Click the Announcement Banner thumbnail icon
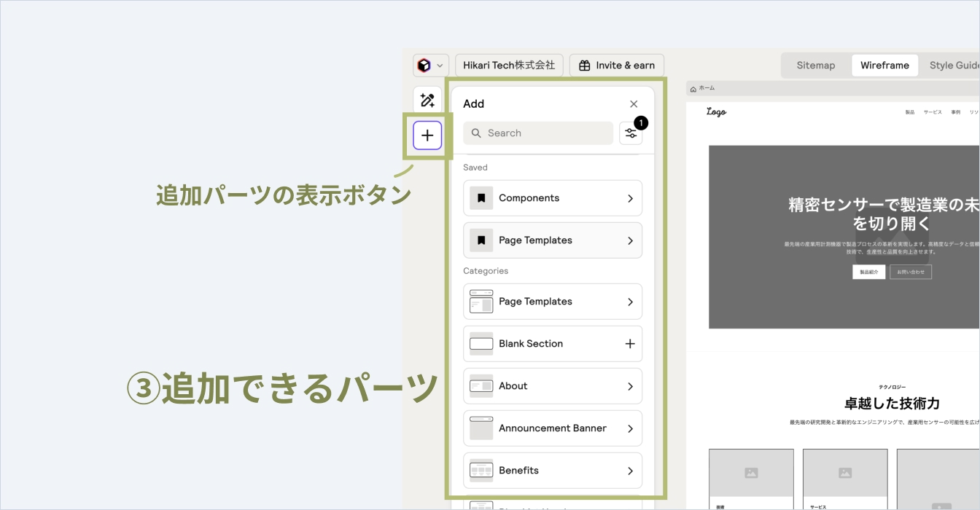Screen dimensions: 980x510 (481, 428)
